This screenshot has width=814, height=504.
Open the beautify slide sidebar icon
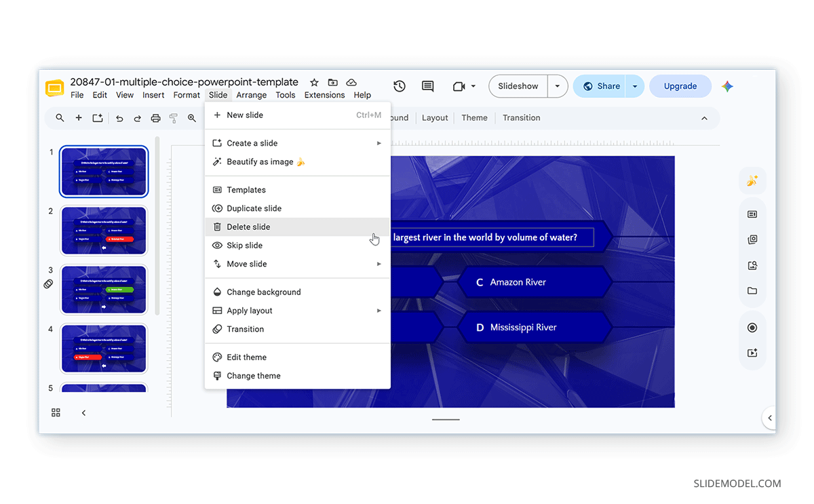[x=752, y=180]
